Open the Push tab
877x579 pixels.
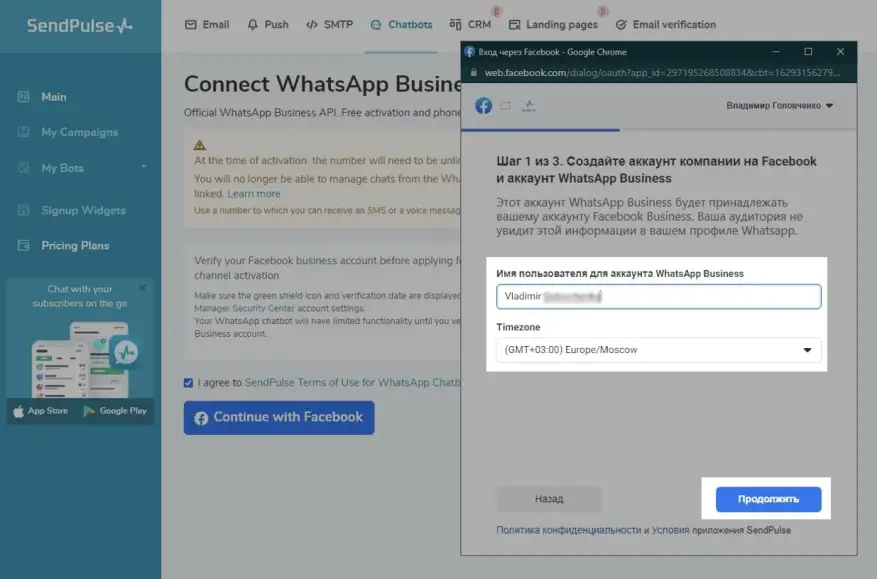tap(268, 25)
